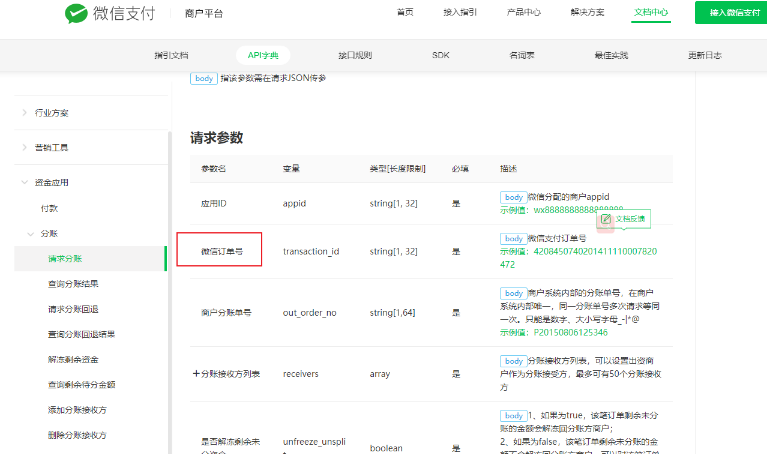Click the 描述 column header
767x454 pixels.
[x=508, y=169]
